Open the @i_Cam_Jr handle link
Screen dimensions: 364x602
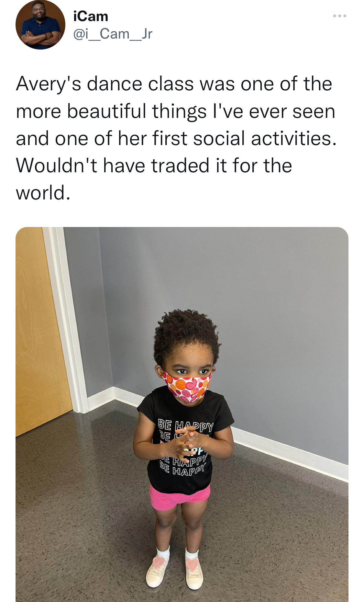pyautogui.click(x=113, y=34)
